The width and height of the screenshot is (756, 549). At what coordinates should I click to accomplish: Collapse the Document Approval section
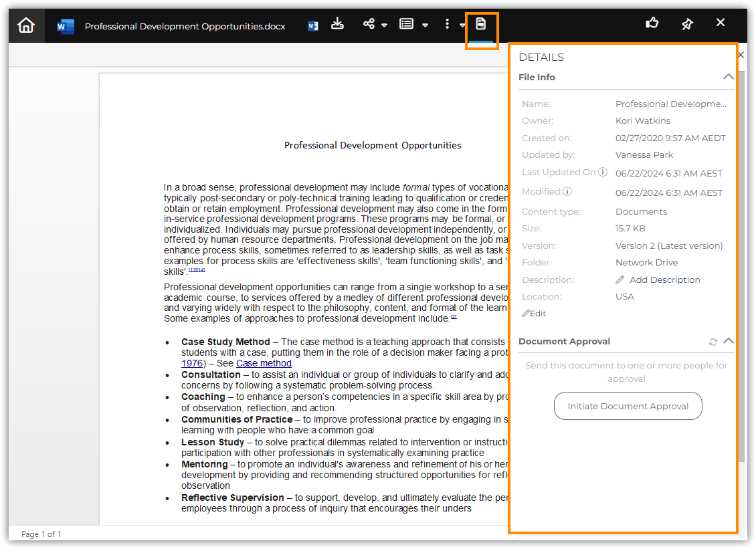(729, 341)
